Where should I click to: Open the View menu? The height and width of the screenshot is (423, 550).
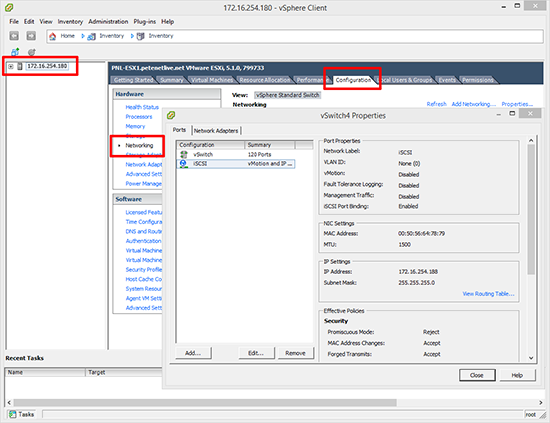tap(46, 22)
